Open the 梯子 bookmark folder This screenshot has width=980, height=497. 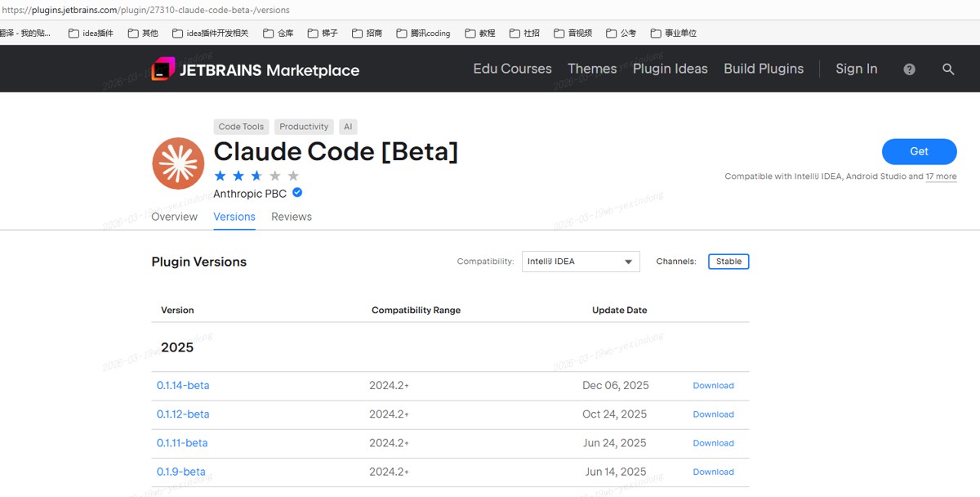tap(322, 34)
